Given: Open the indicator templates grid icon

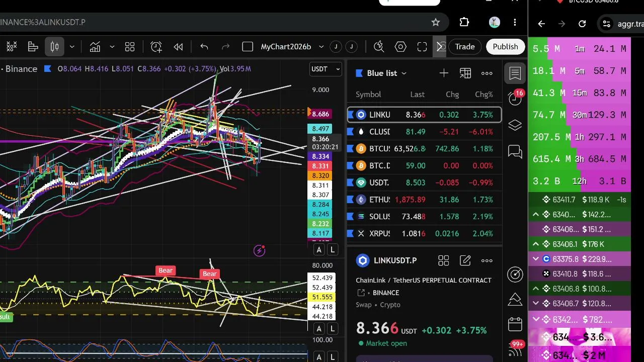Looking at the screenshot, I should (130, 47).
